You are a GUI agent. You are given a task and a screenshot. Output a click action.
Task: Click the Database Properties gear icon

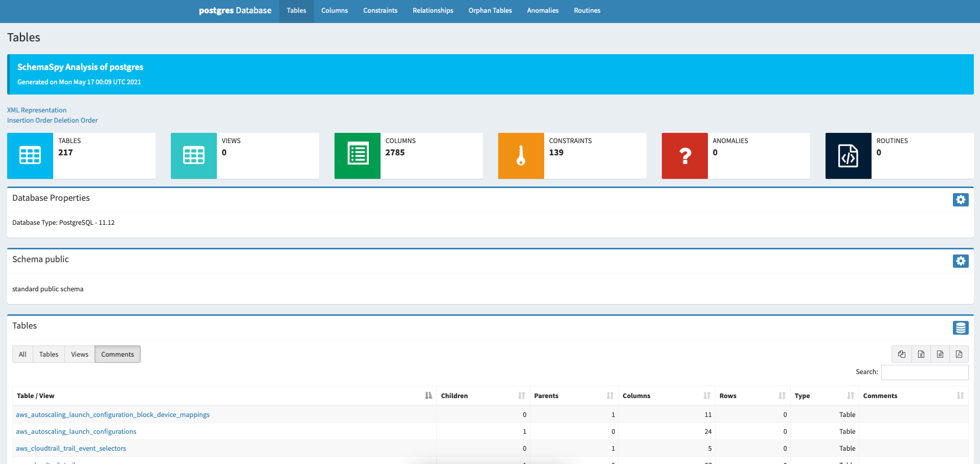[961, 200]
